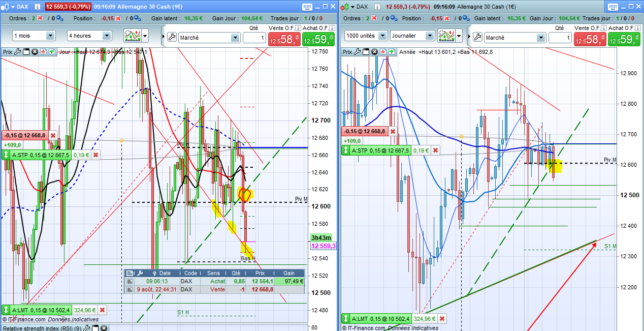This screenshot has width=644, height=331.
Task: Click Qté quantity field in left window
Action: (254, 38)
